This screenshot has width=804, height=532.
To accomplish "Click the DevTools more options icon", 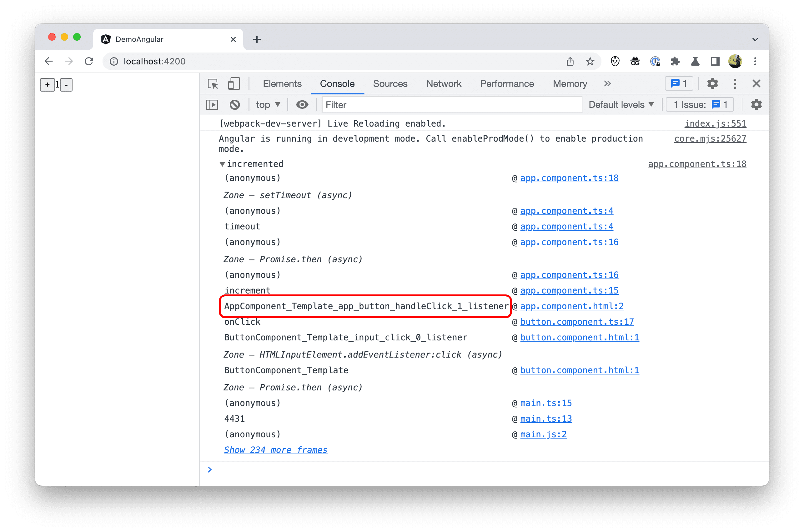I will coord(735,83).
